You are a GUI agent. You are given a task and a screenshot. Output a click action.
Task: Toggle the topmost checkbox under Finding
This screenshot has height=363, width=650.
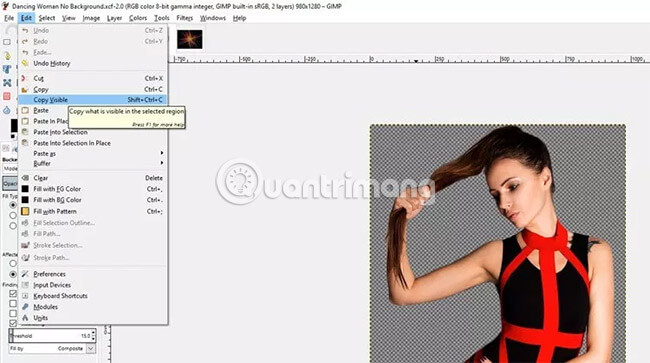click(13, 293)
